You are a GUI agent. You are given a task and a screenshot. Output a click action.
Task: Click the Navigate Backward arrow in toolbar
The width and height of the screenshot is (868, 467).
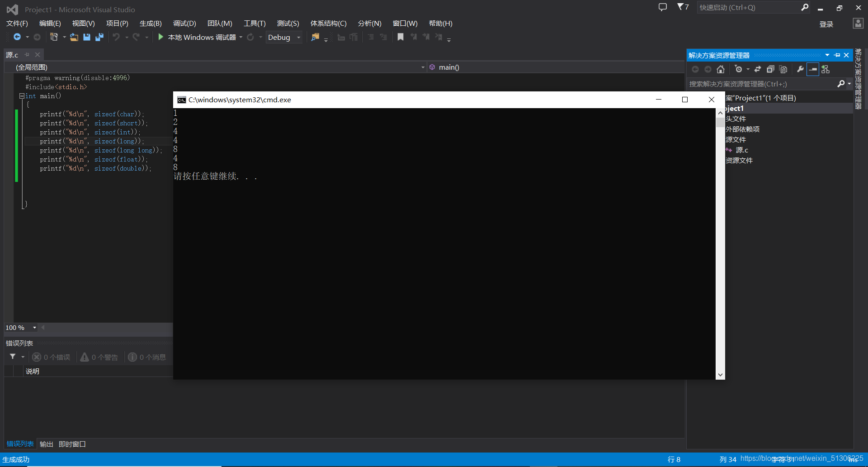coord(17,37)
